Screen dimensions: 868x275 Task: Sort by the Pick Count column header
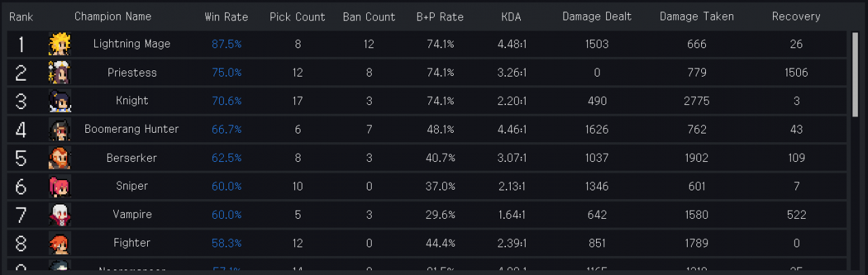(x=297, y=17)
